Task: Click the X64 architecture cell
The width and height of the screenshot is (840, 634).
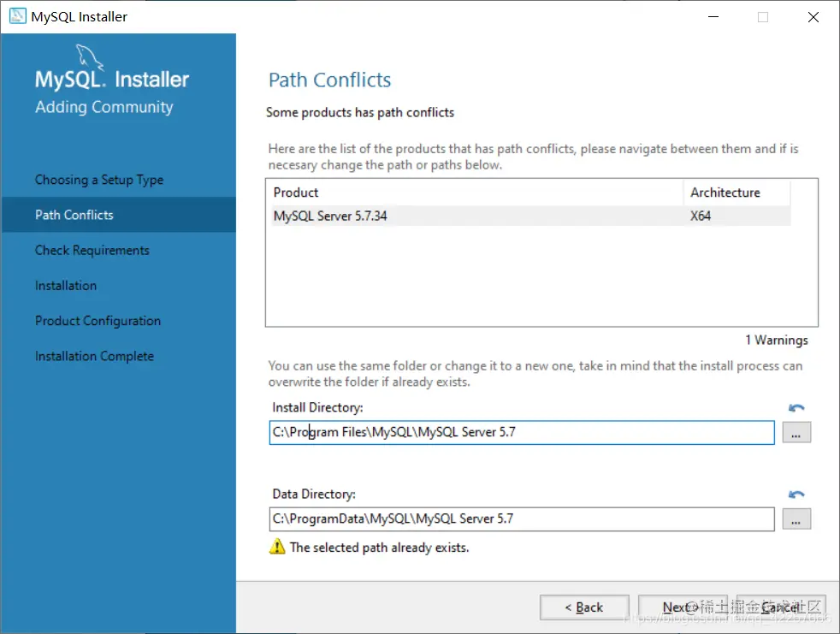Action: [x=701, y=216]
